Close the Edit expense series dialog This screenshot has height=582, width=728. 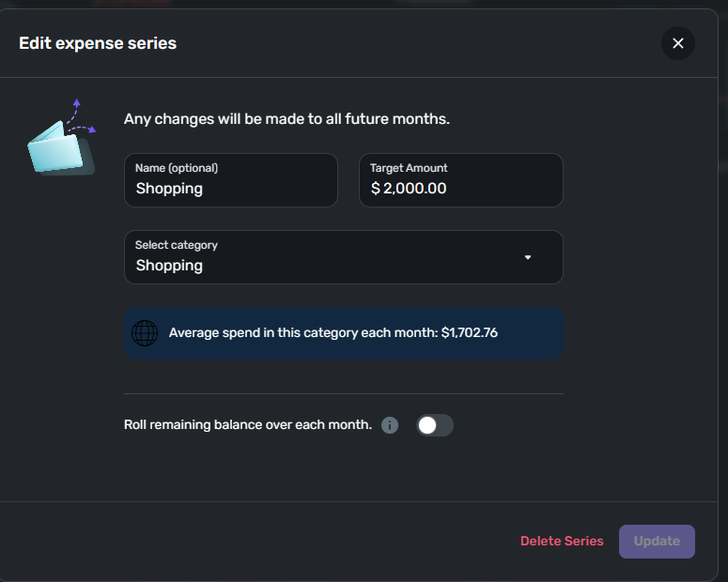(x=678, y=43)
